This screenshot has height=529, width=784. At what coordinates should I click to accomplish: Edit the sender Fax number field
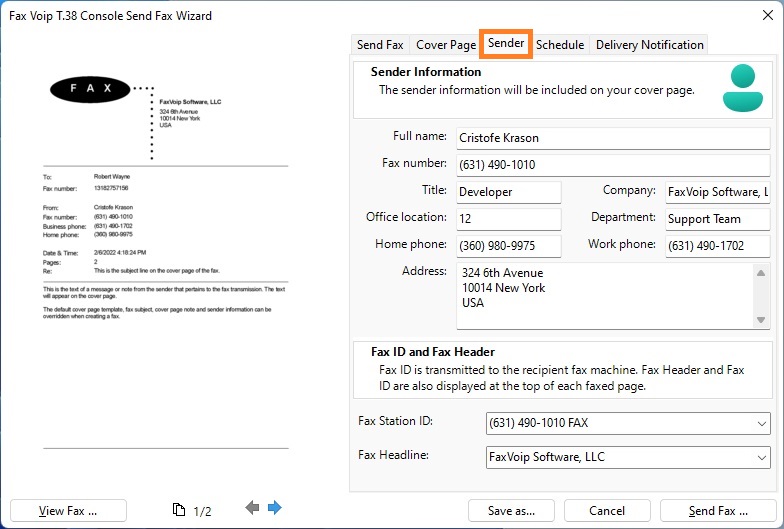pyautogui.click(x=613, y=165)
